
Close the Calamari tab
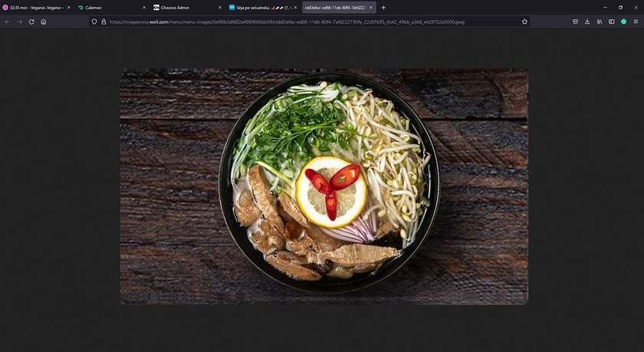pos(144,8)
